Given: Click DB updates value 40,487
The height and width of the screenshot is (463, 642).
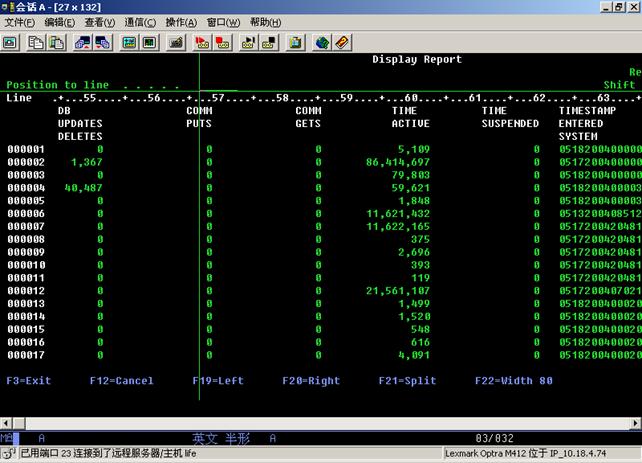Looking at the screenshot, I should [x=84, y=188].
